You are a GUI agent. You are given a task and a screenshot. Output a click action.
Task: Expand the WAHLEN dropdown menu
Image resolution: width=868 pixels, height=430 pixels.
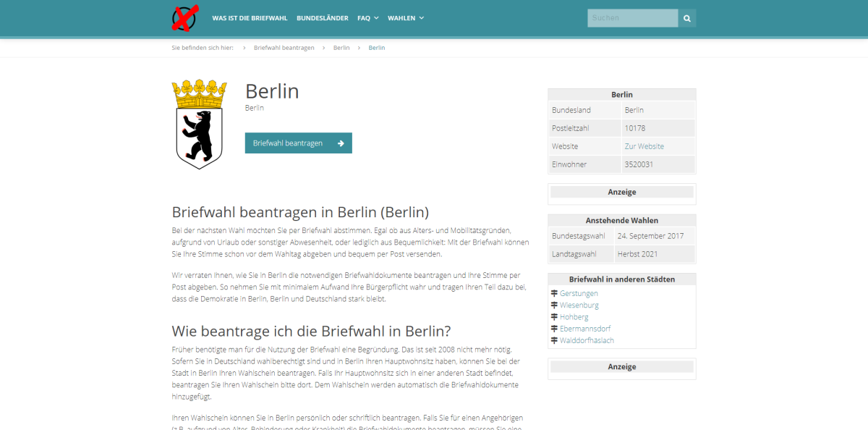point(406,18)
